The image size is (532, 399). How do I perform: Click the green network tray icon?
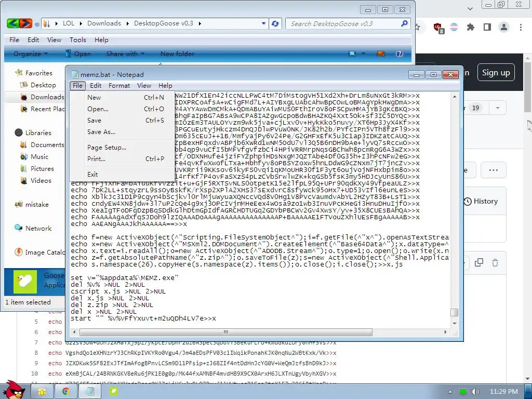click(x=463, y=392)
